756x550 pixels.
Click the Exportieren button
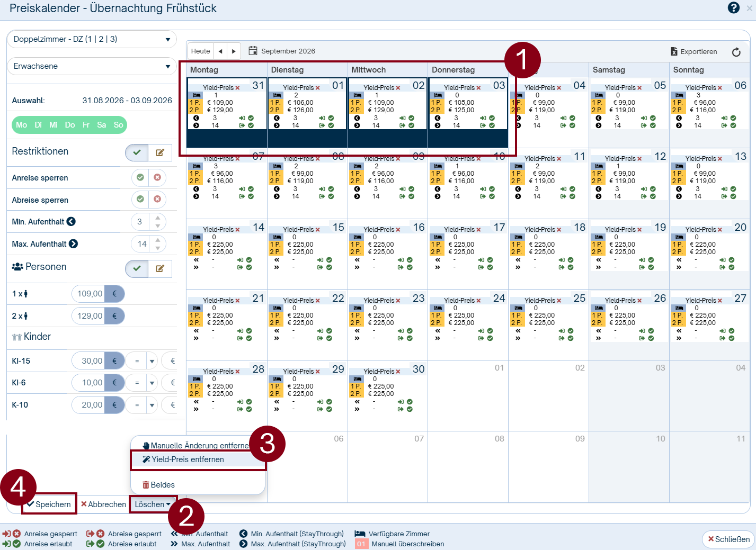click(x=694, y=52)
